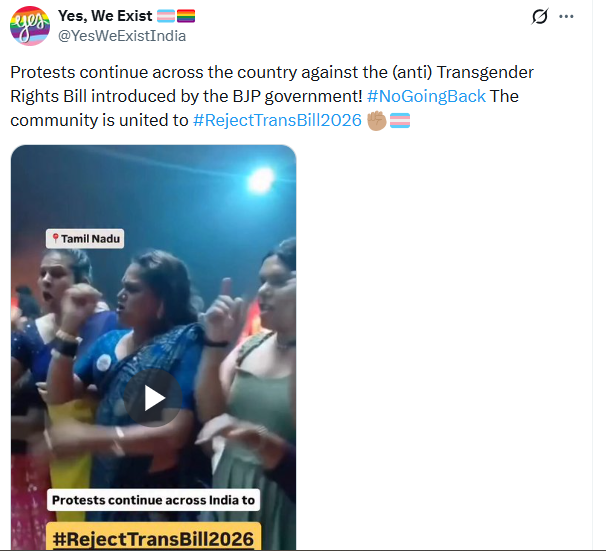Viewport: 606px width, 551px height.
Task: Click the yellow #RejectTransBill2026 video banner
Action: 153,537
